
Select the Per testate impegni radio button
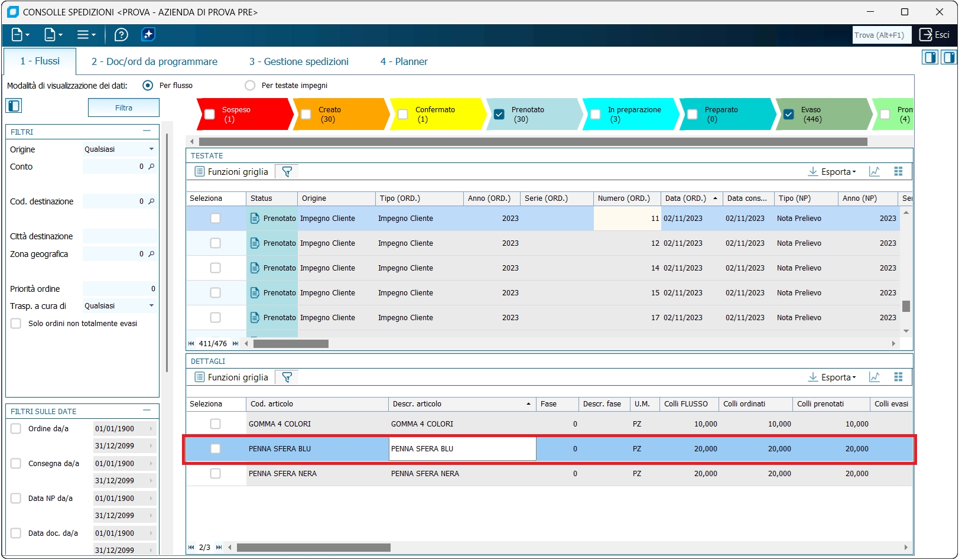(250, 86)
